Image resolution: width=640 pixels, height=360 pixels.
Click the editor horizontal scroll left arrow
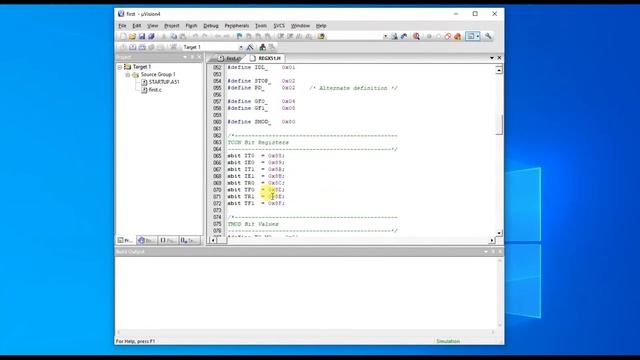pyautogui.click(x=213, y=240)
